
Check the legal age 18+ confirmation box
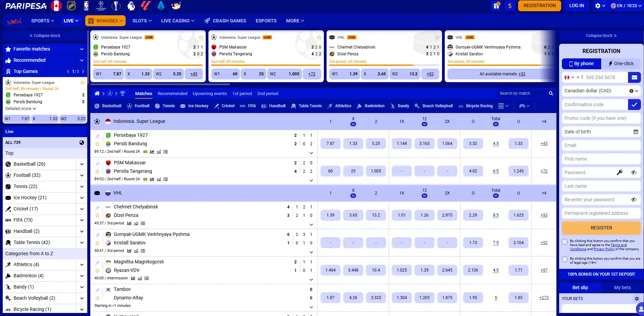click(x=565, y=259)
